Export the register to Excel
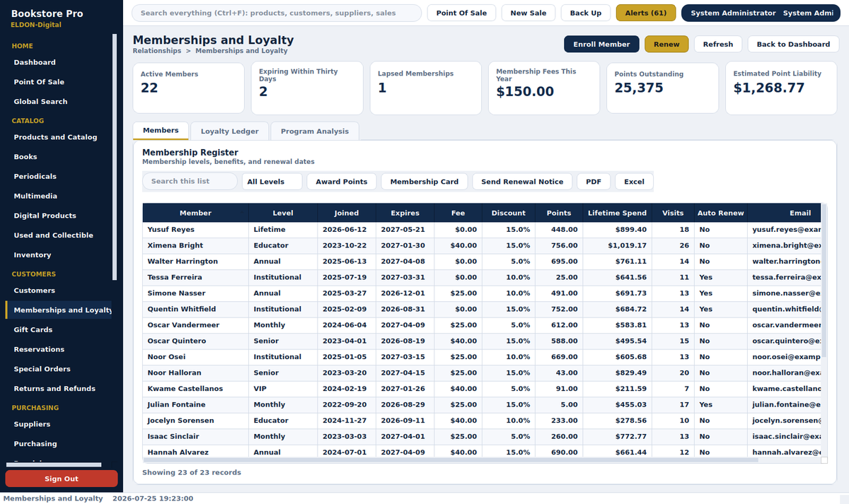This screenshot has height=504, width=849. click(634, 182)
